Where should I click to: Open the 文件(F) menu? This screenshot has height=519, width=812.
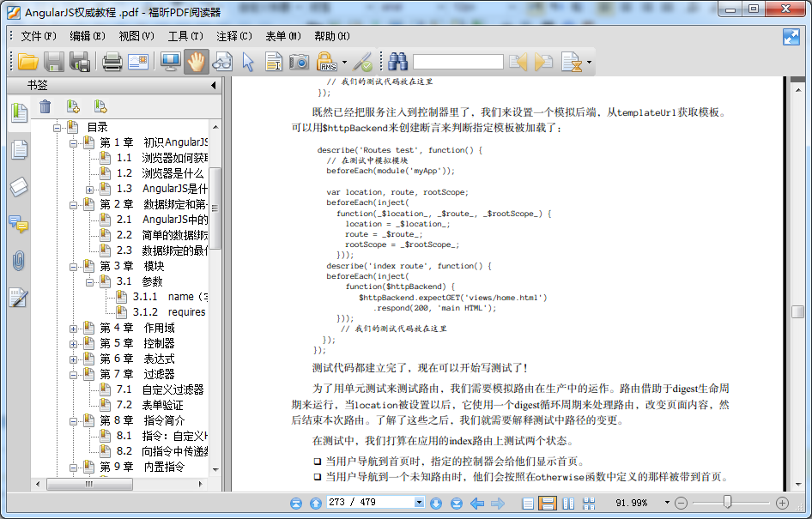39,36
